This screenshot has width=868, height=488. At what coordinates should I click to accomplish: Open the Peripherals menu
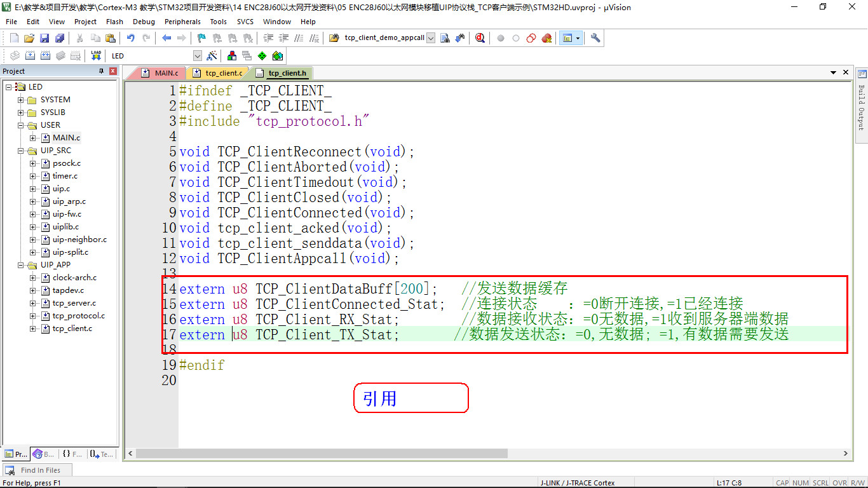tap(182, 22)
